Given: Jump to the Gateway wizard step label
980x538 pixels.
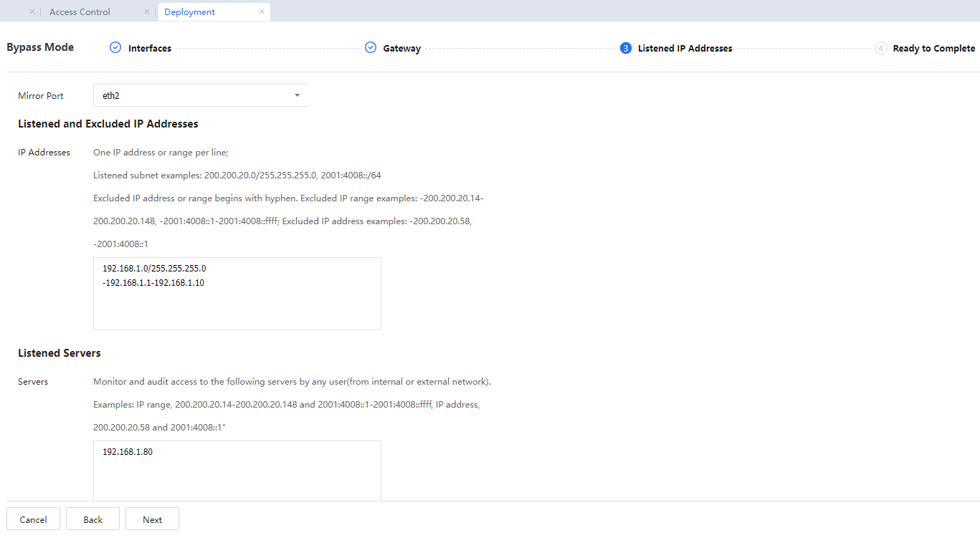Looking at the screenshot, I should (x=401, y=49).
